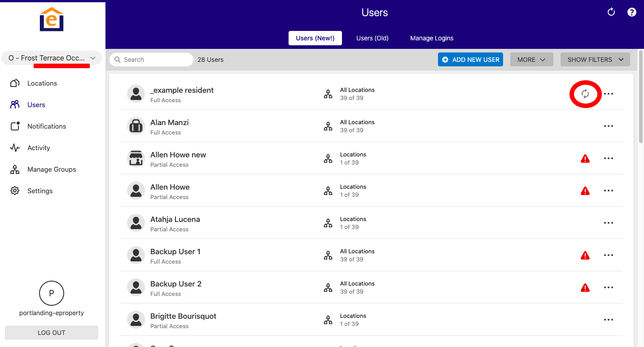Open three-dot menu for Alan Manzi

point(609,126)
